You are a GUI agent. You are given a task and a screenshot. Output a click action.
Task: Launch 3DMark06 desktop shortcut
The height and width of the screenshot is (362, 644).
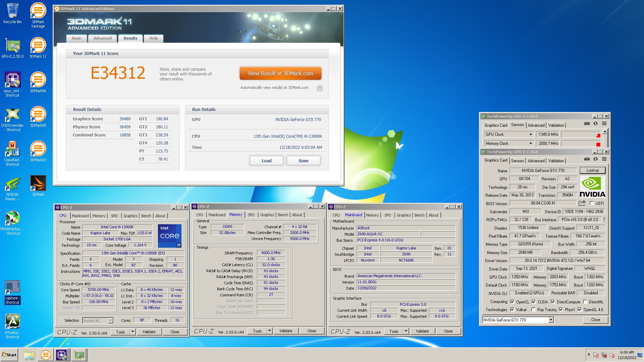38,82
